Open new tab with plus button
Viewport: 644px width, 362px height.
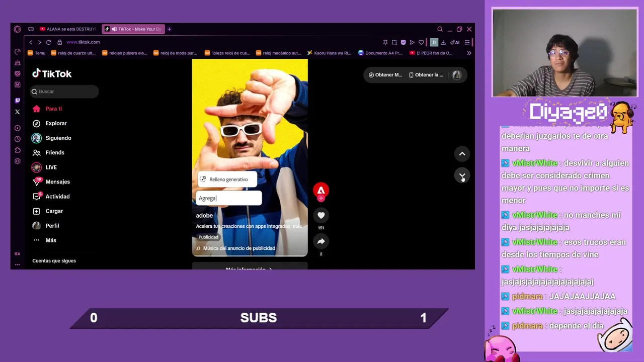click(x=169, y=29)
